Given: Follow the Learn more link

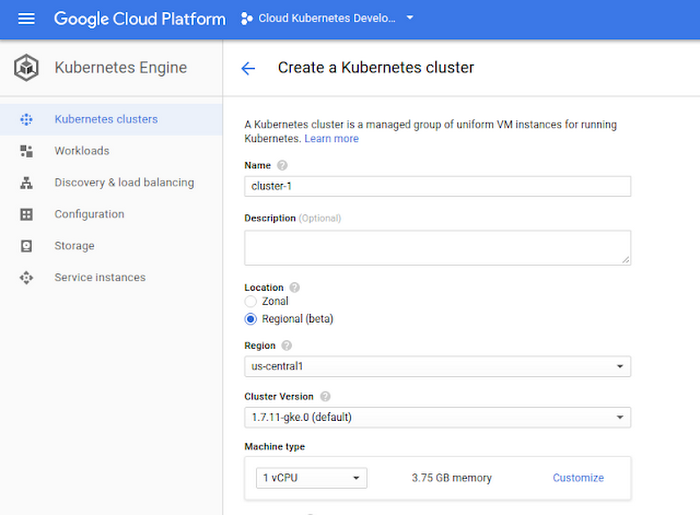Looking at the screenshot, I should (331, 139).
